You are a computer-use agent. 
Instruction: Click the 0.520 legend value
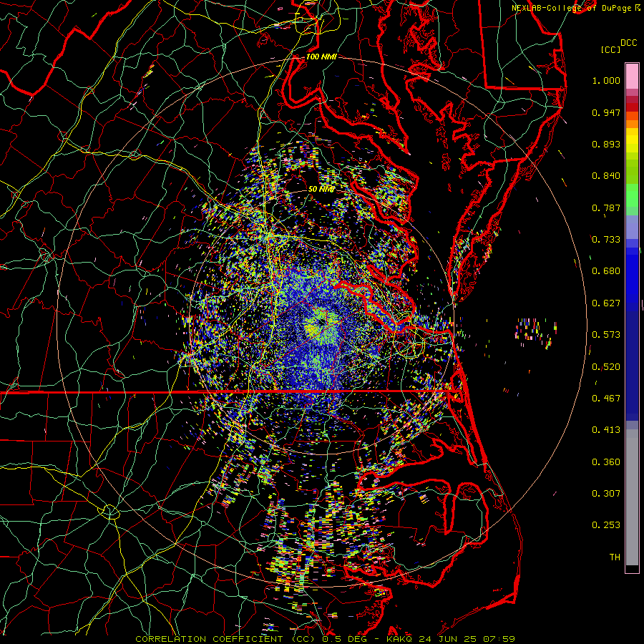[606, 367]
